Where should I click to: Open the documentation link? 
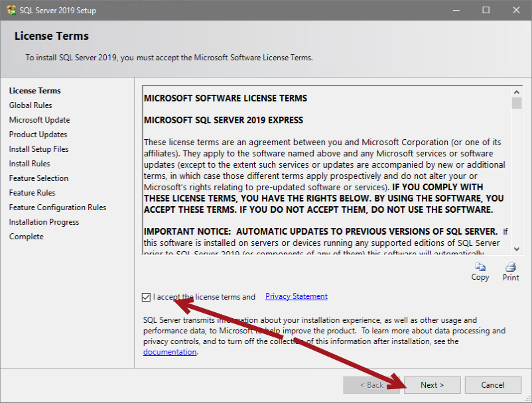170,352
